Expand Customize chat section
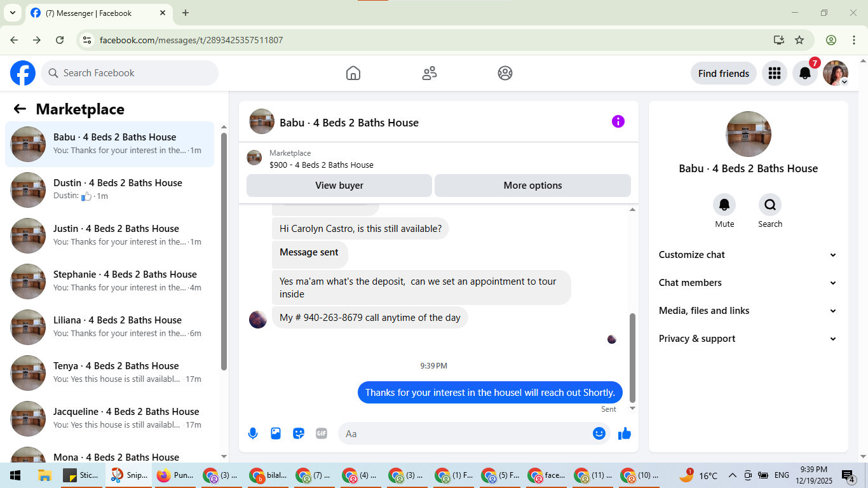Viewport: 868px width, 488px height. coord(748,255)
